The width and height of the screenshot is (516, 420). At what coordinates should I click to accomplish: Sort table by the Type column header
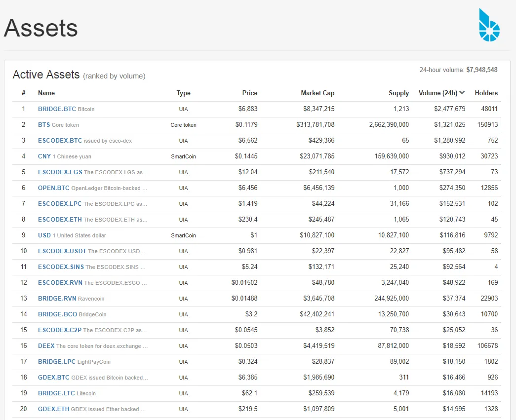(x=183, y=93)
